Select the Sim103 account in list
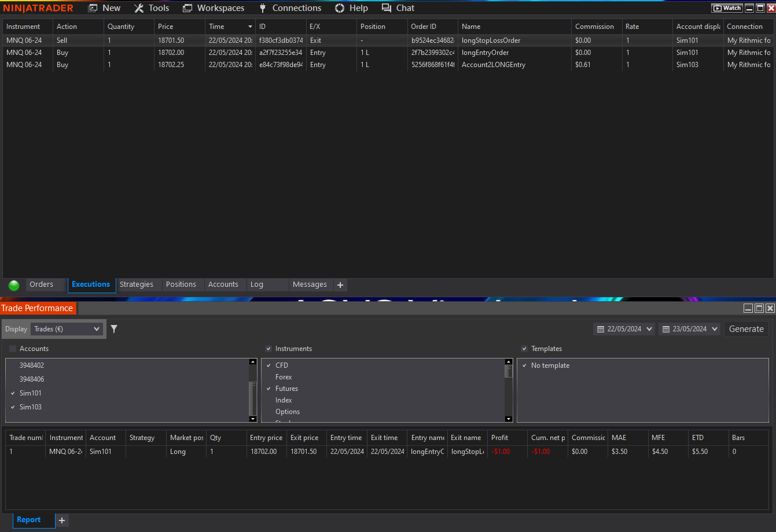Screen dimensions: 776x532 pos(31,407)
